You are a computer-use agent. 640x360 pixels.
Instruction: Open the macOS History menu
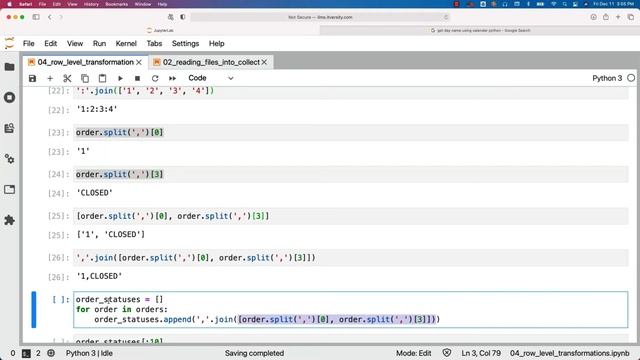[x=91, y=4]
